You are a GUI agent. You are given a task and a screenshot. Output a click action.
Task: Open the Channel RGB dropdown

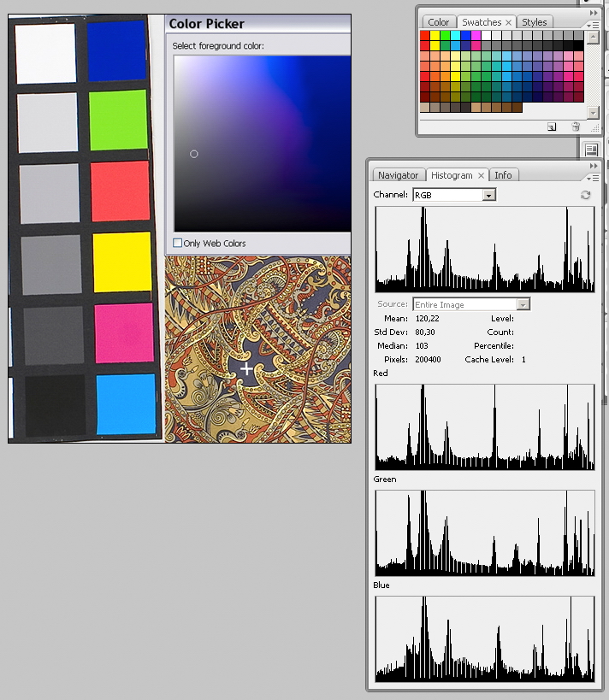pyautogui.click(x=488, y=195)
